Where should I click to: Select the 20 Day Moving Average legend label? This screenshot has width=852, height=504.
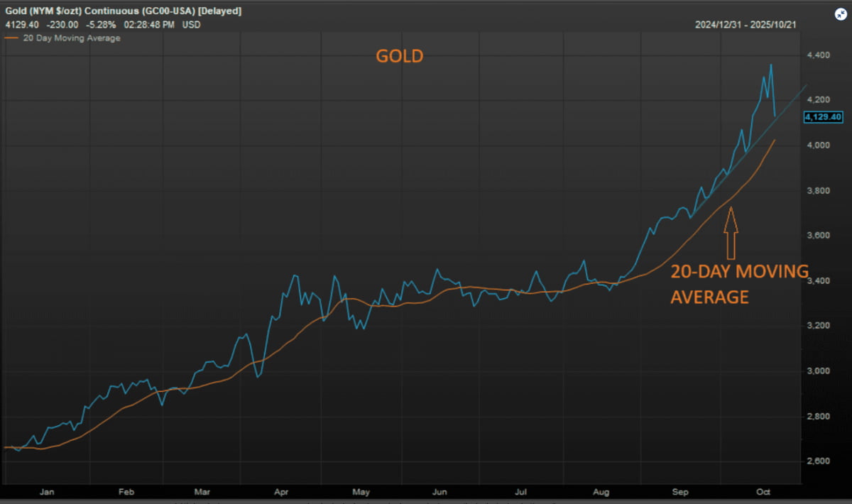click(69, 38)
